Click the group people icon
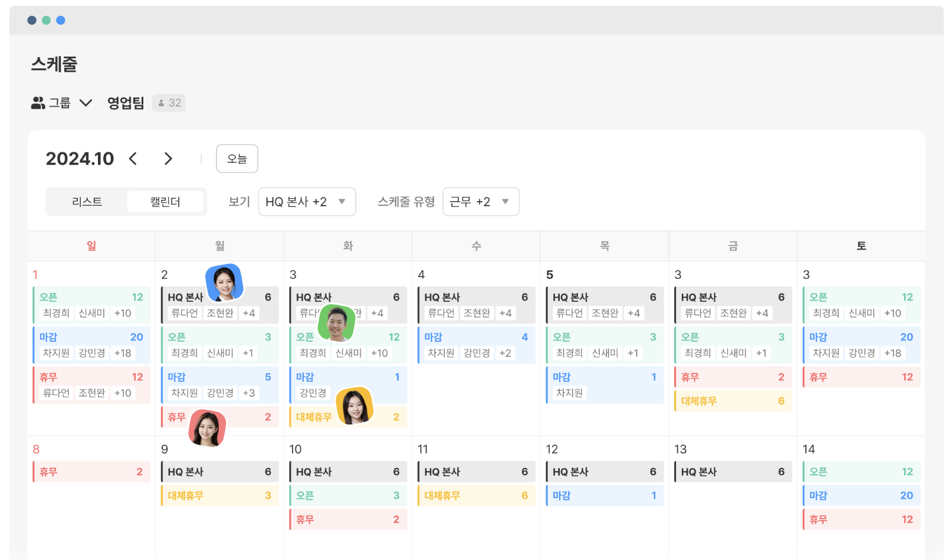952x560 pixels. pos(38,103)
